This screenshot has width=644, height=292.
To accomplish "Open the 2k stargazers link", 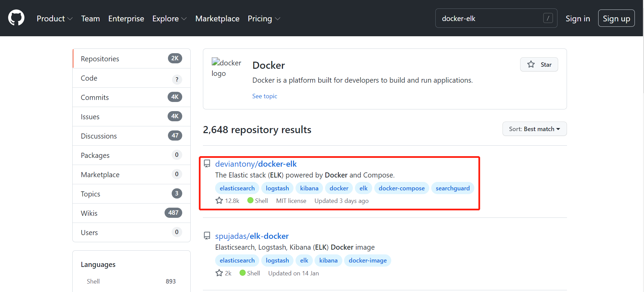I will click(223, 273).
